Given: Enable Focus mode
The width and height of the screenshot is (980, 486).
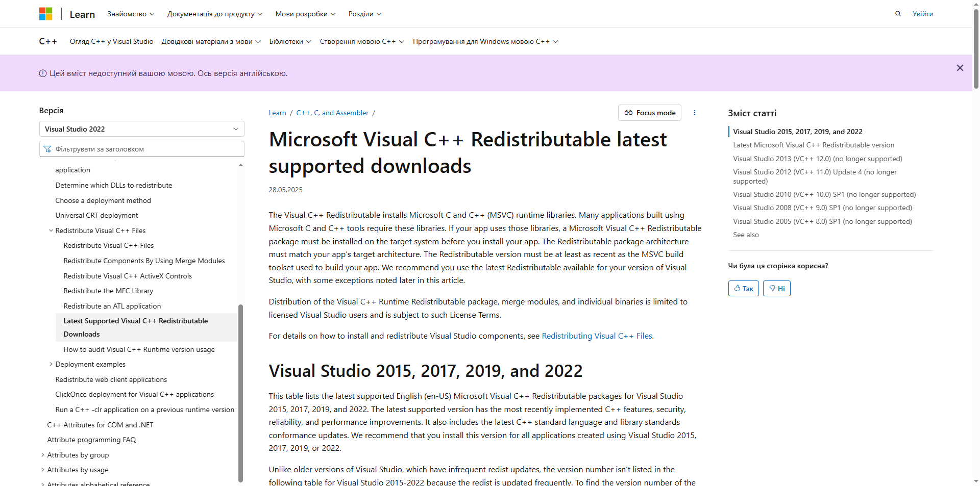Looking at the screenshot, I should 649,113.
